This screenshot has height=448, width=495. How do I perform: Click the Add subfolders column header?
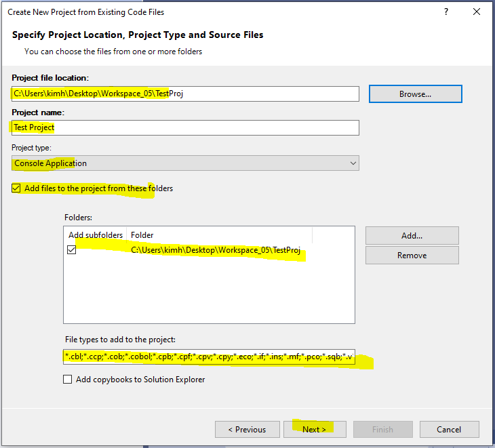click(96, 235)
